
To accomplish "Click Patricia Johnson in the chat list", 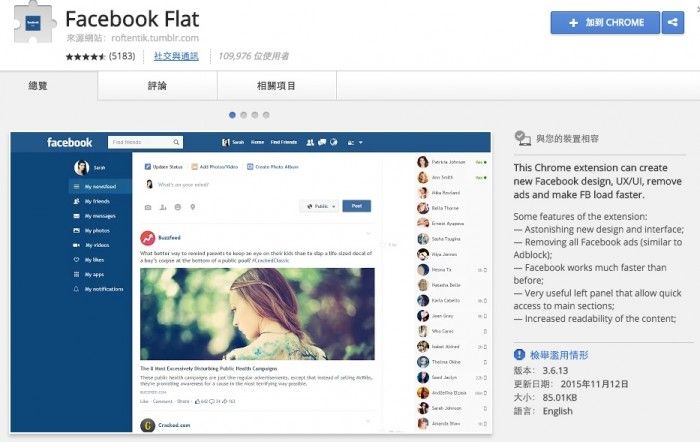I will pyautogui.click(x=448, y=162).
